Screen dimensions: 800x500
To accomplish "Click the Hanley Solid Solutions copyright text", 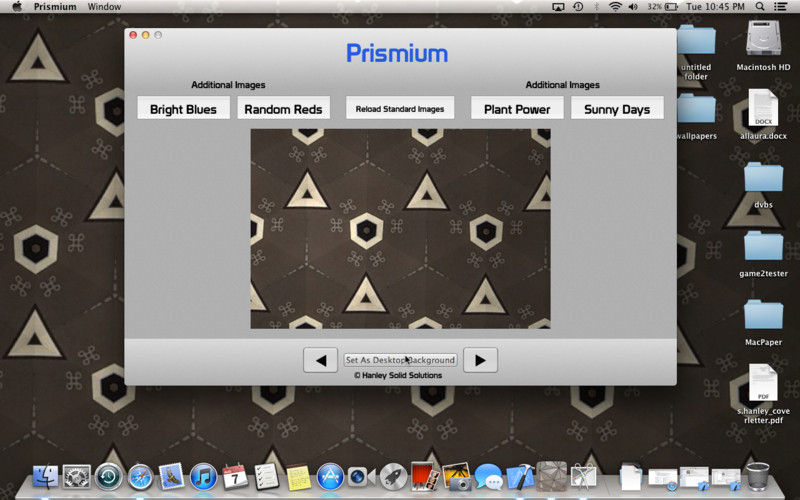I will [398, 376].
